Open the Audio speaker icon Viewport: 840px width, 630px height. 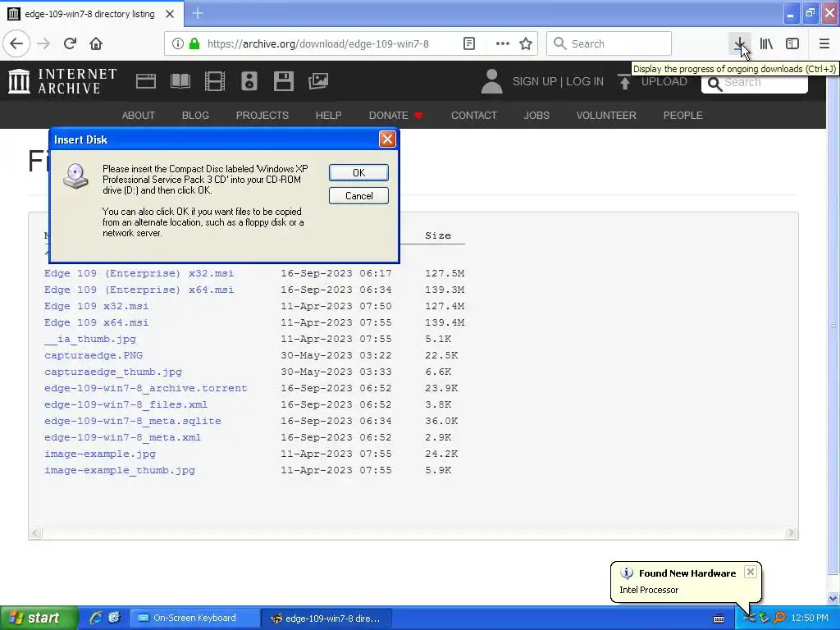point(249,81)
